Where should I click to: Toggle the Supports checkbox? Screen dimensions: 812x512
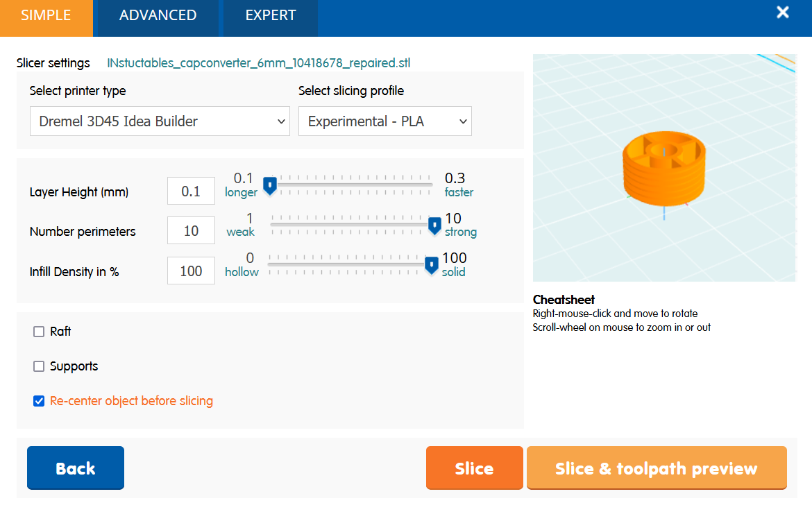click(39, 366)
